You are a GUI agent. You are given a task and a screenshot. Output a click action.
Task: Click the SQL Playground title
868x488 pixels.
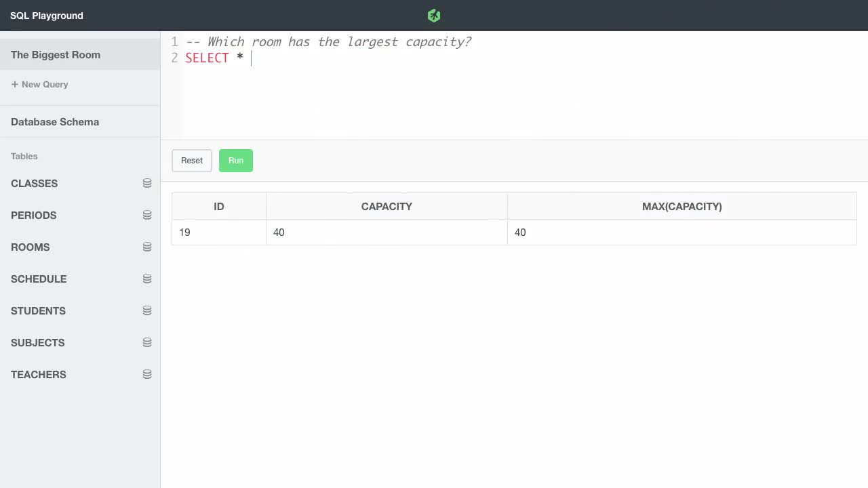coord(46,15)
